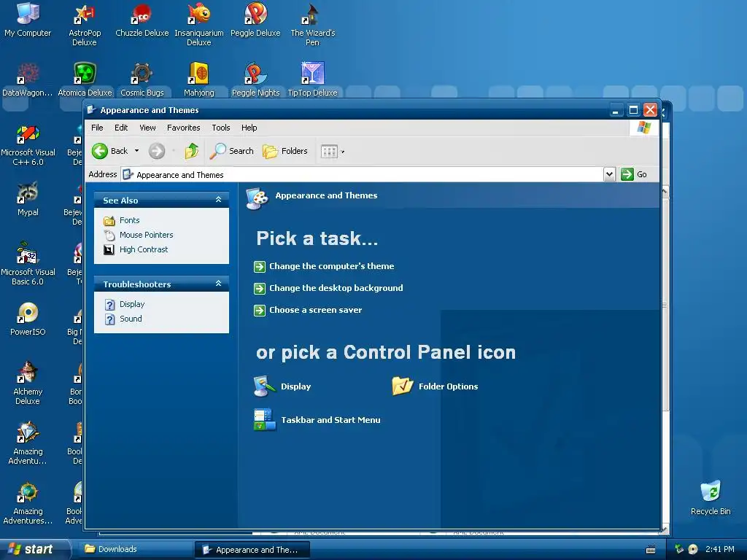Open the Tools menu
This screenshot has height=560, width=747.
[221, 128]
